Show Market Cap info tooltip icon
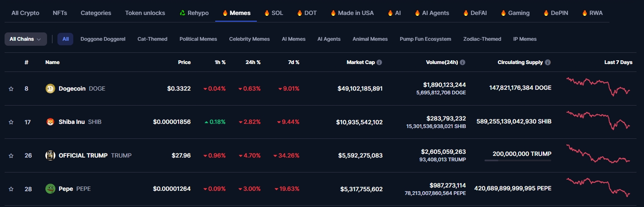Screen dimensions: 644x207 tap(379, 62)
